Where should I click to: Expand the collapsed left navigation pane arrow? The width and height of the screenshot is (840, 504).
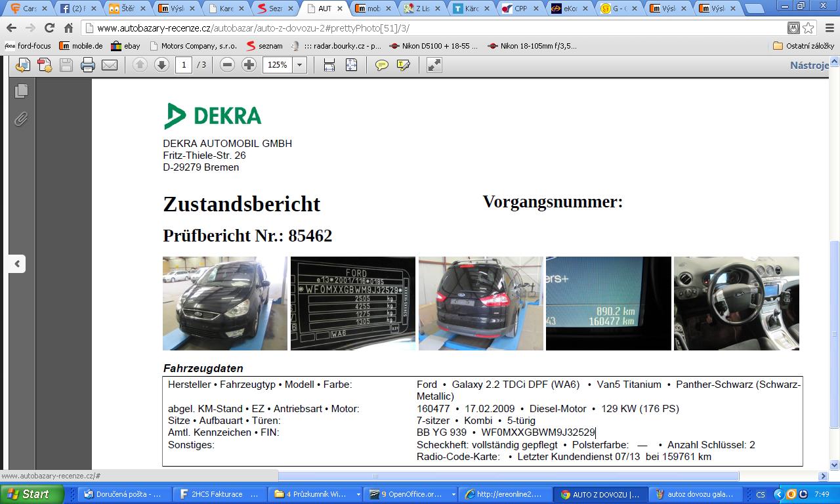tap(17, 264)
